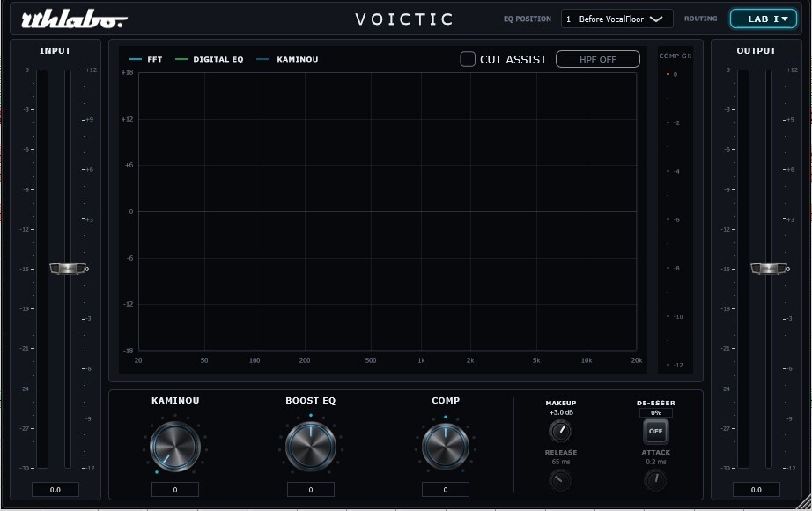Click the INPUT value field showing 0.0
812x511 pixels.
pos(55,489)
